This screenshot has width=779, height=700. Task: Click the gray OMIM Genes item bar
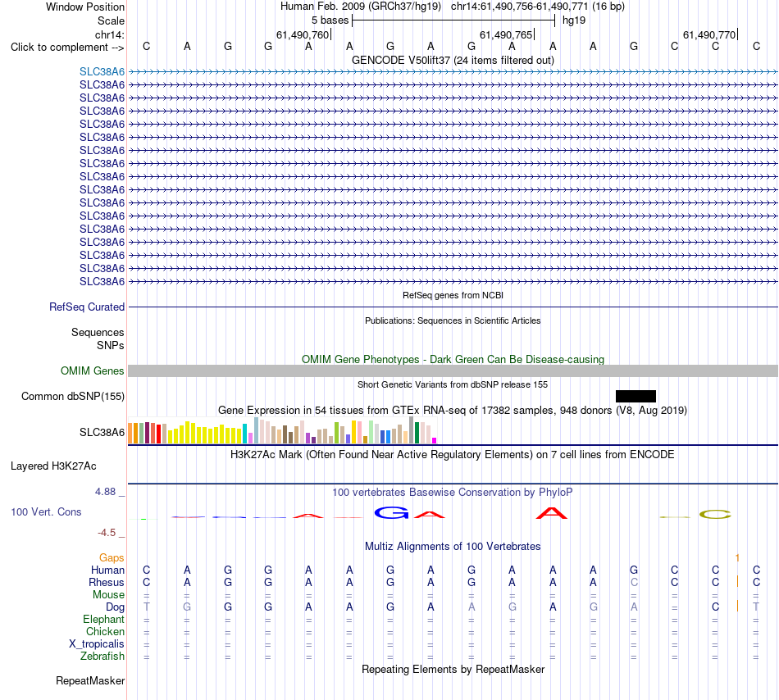pos(453,370)
